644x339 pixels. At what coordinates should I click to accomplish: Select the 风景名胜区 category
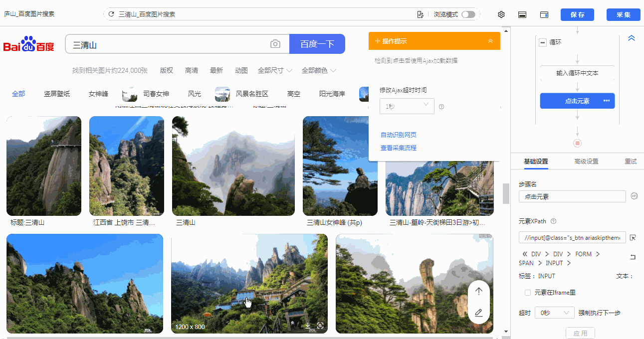241,94
